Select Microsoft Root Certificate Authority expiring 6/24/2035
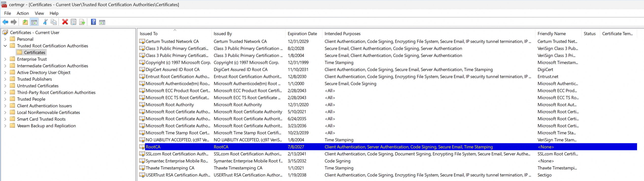The image size is (644, 181). click(x=388, y=119)
